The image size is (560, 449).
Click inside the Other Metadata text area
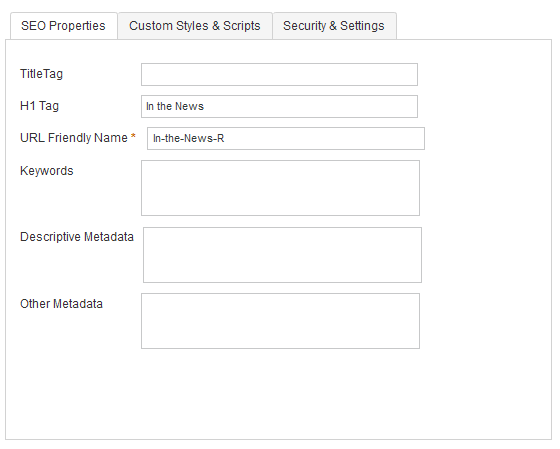point(280,321)
